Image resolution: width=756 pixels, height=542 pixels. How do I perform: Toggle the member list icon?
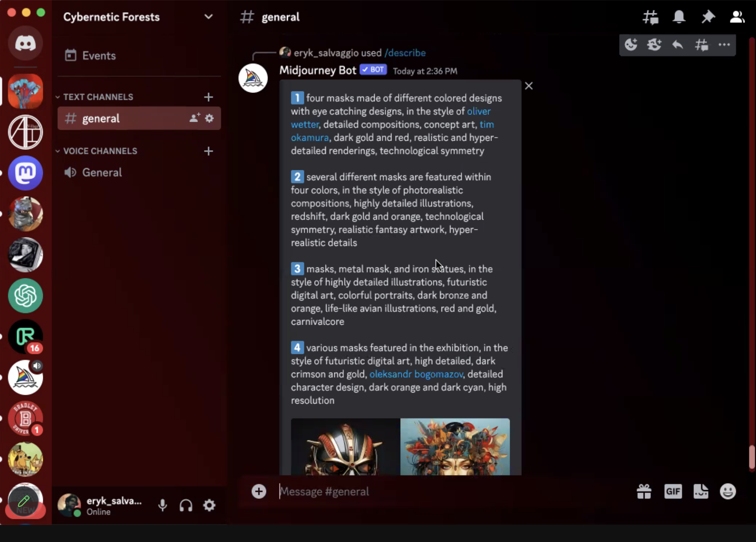(x=737, y=17)
